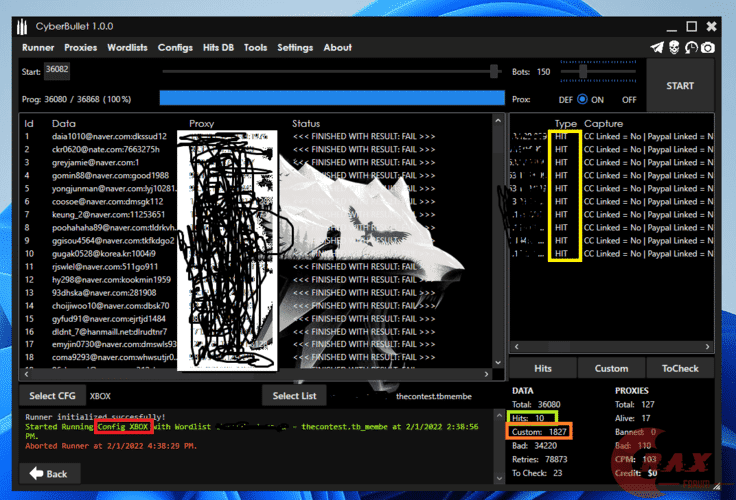Click the 'To Check: 23' statistic
Screen dimensions: 736x500
pyautogui.click(x=537, y=473)
